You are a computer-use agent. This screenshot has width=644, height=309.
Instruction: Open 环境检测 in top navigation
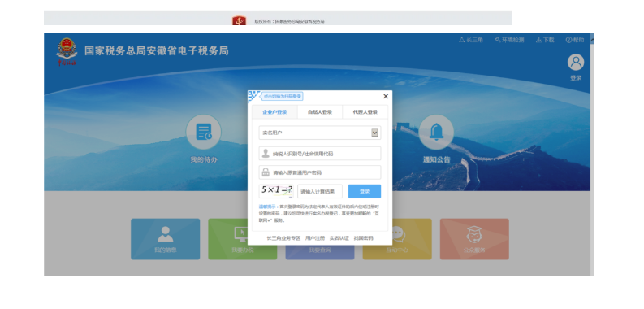tap(509, 40)
